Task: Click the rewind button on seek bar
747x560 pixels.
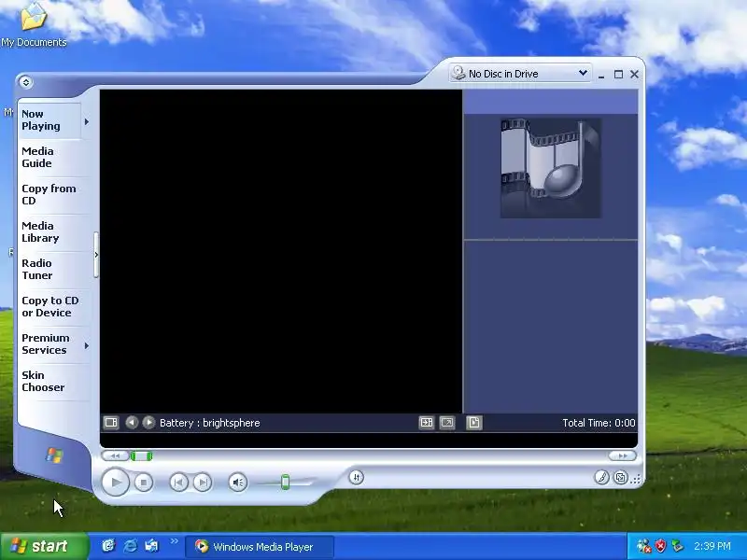Action: click(x=115, y=455)
